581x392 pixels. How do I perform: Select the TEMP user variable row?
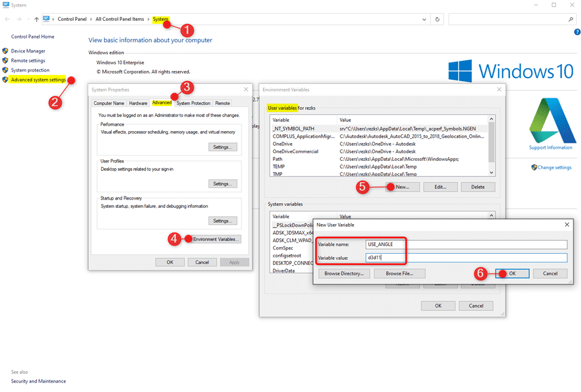[379, 167]
